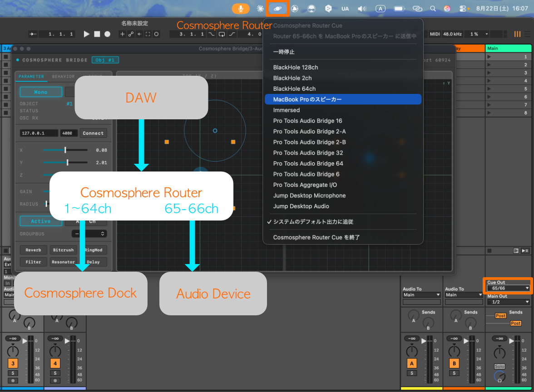The image size is (534, 392).
Task: Open Spotlight search magnifier icon
Action: click(433, 9)
